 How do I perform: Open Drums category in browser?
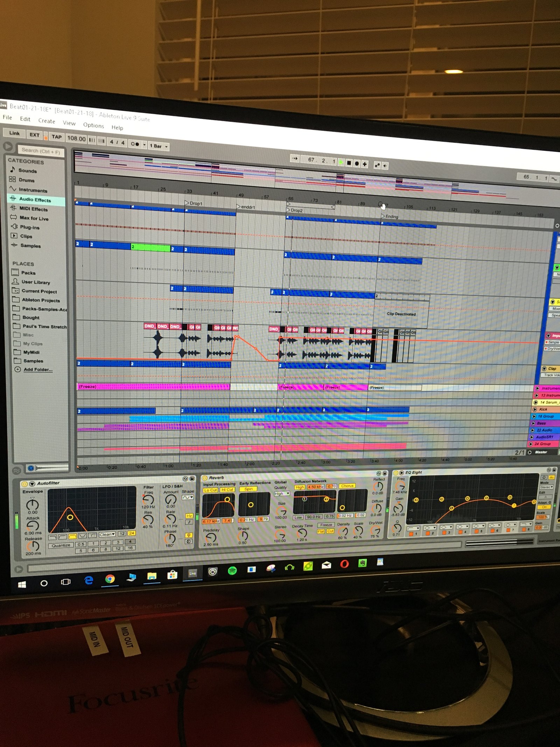point(26,180)
